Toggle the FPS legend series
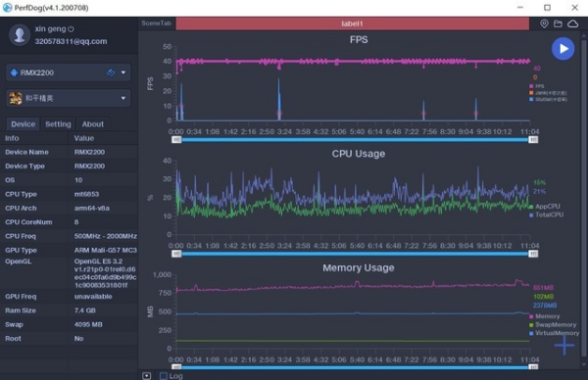This screenshot has height=380, width=588. 537,86
